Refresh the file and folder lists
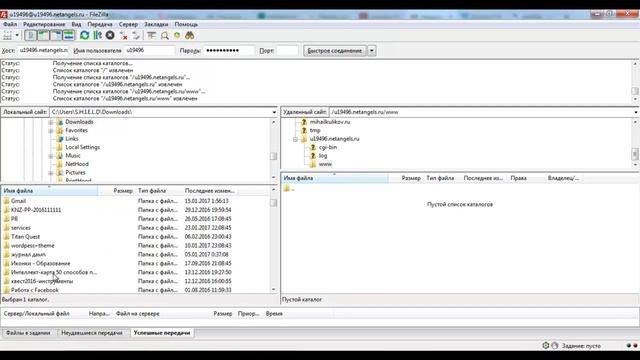 [84, 36]
